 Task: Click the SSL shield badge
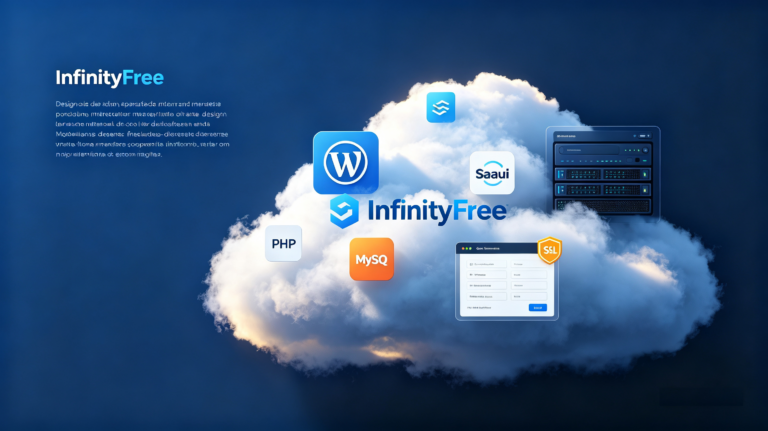point(550,250)
